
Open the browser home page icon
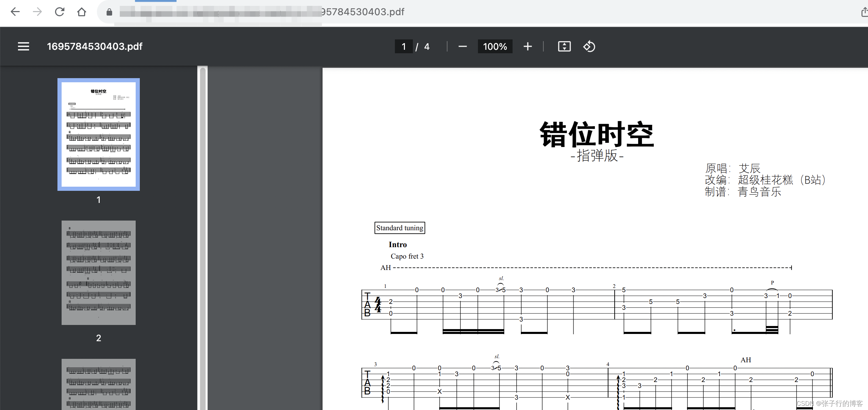[82, 12]
